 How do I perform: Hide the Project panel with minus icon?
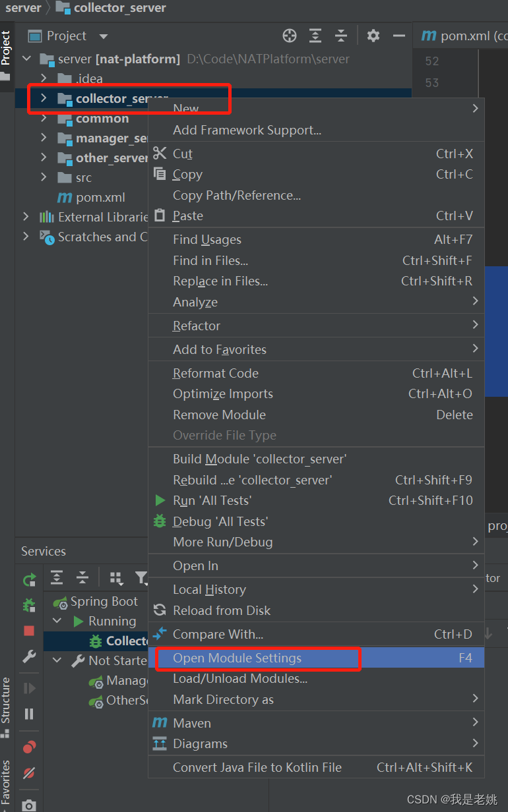click(398, 36)
